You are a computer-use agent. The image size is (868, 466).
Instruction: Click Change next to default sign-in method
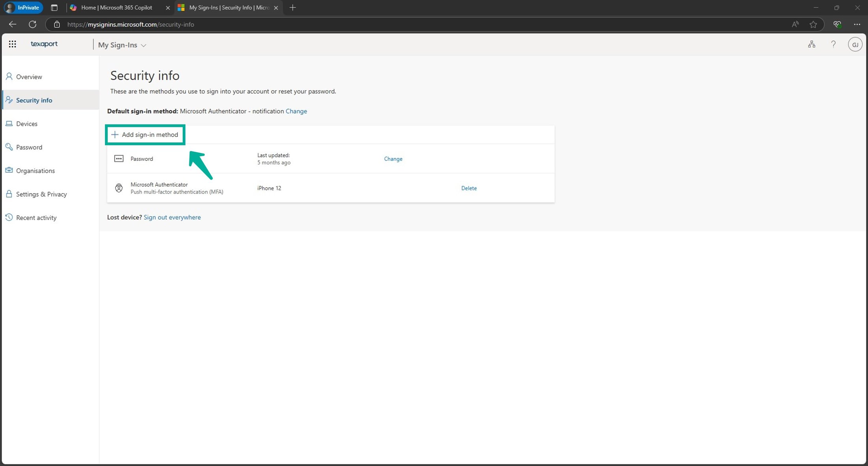coord(296,111)
